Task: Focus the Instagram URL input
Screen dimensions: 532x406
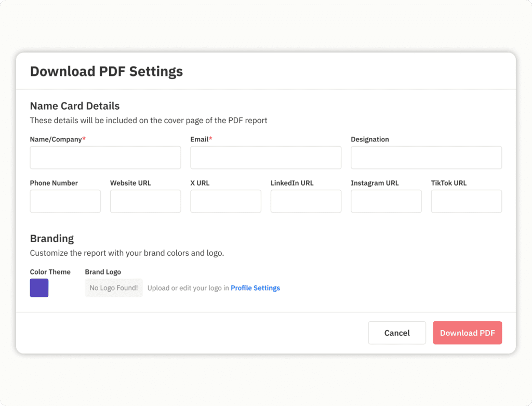Action: (x=386, y=201)
